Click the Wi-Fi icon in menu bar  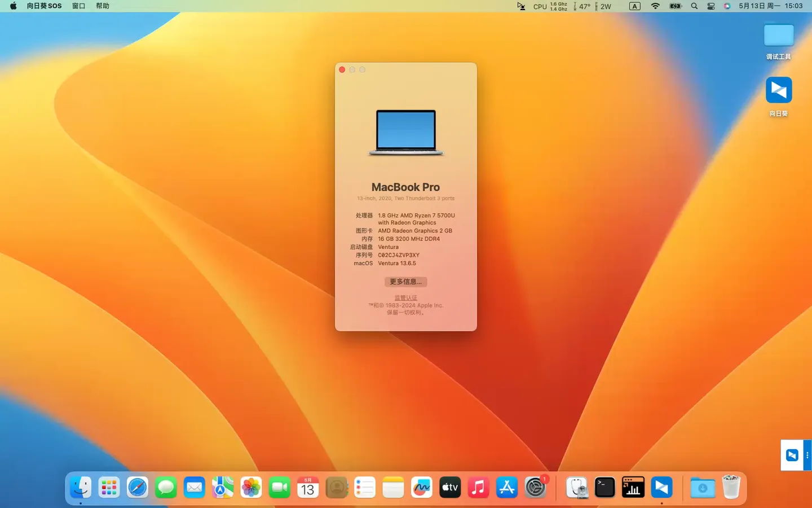coord(655,6)
